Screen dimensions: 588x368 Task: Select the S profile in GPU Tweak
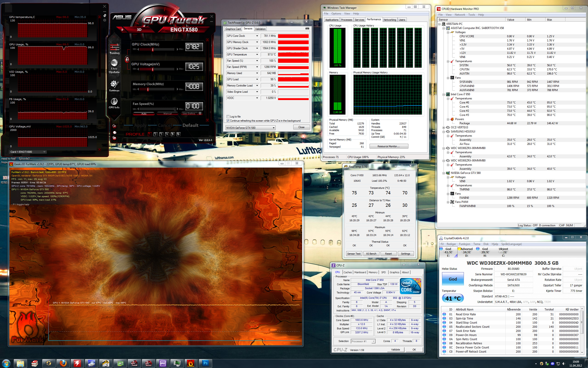pyautogui.click(x=172, y=134)
